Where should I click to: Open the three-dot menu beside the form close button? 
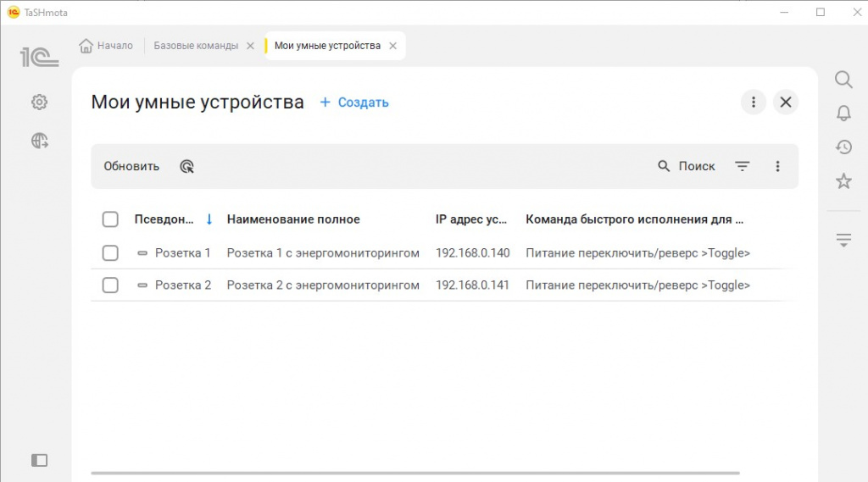pos(753,102)
